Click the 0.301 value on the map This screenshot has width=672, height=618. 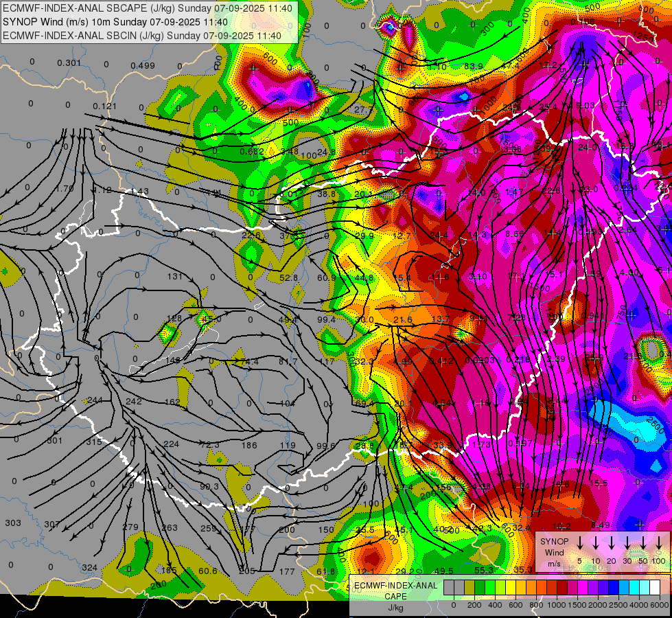click(69, 63)
